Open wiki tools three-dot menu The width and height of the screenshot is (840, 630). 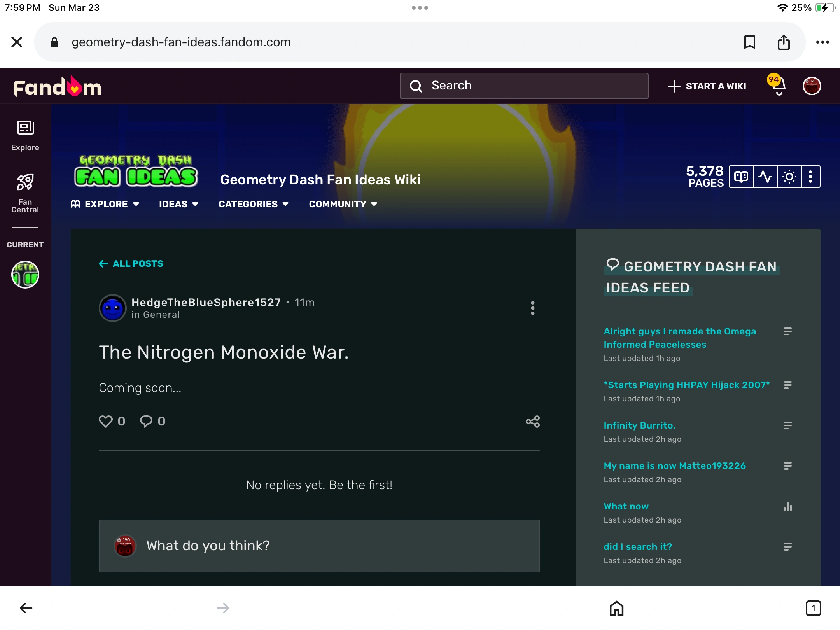tap(810, 177)
